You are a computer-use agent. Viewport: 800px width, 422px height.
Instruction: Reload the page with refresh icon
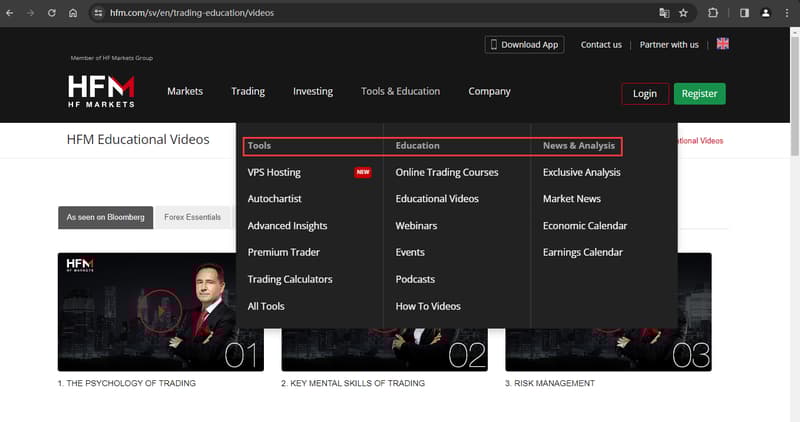point(51,13)
